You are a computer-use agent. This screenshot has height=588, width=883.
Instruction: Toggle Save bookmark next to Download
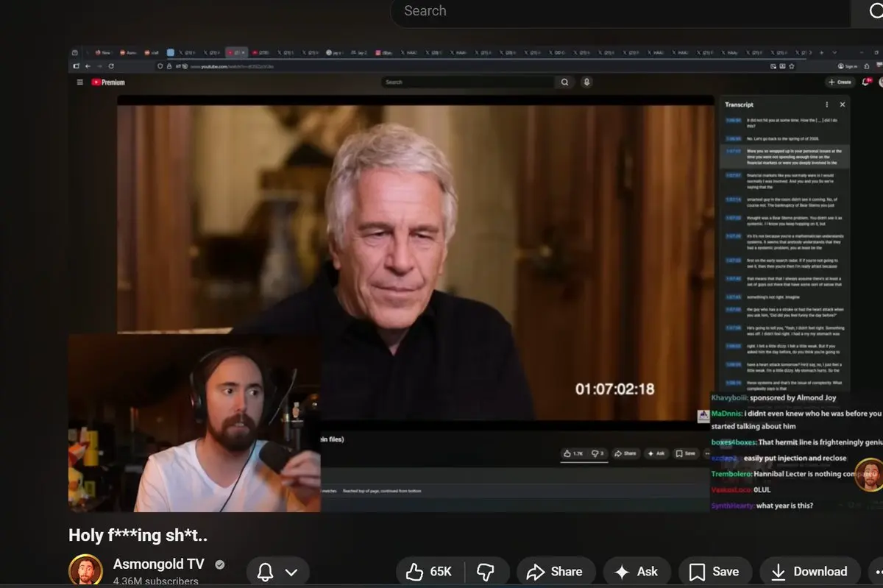(x=714, y=572)
